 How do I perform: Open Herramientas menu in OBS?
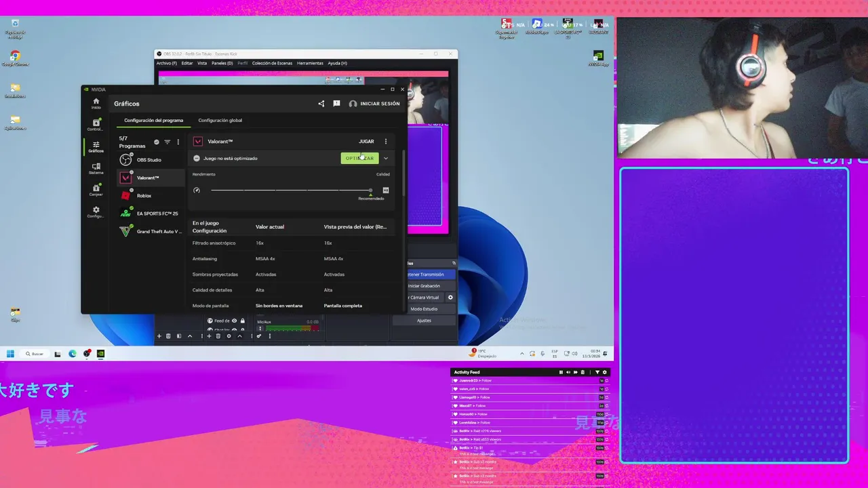310,63
